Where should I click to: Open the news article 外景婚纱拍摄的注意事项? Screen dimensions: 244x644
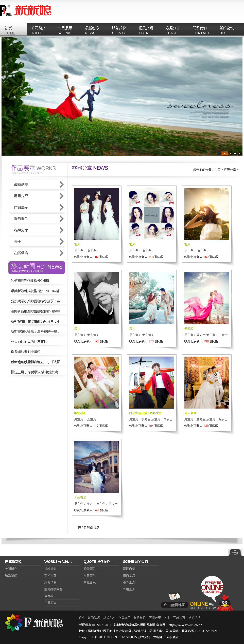(x=29, y=342)
